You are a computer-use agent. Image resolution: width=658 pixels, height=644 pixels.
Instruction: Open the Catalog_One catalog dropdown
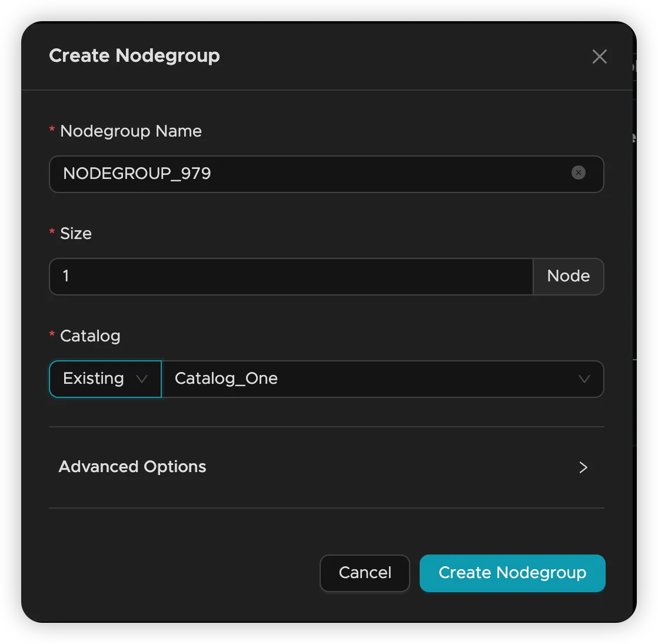[383, 379]
